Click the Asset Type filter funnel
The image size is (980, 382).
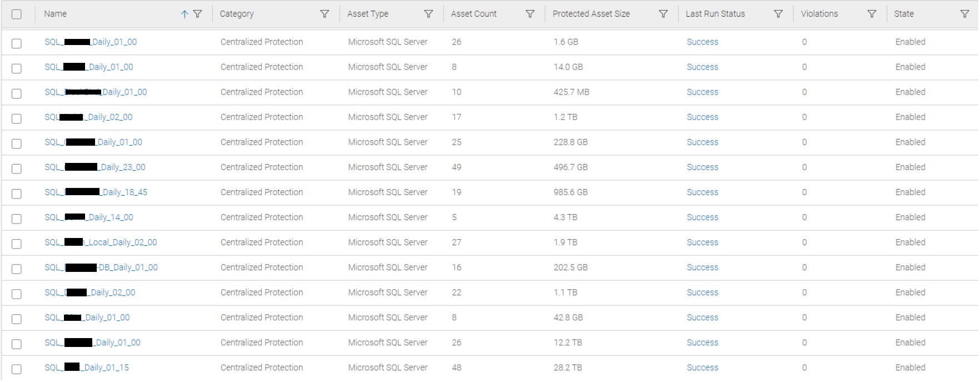pos(429,14)
